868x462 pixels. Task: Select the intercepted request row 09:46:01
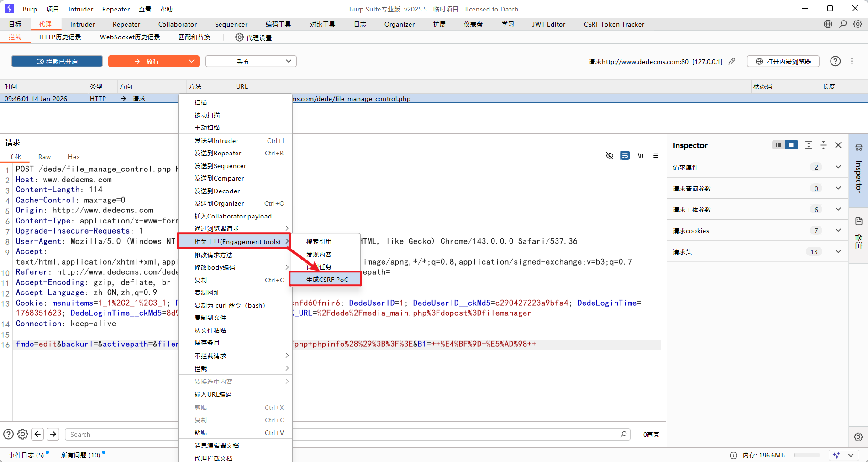(x=434, y=99)
